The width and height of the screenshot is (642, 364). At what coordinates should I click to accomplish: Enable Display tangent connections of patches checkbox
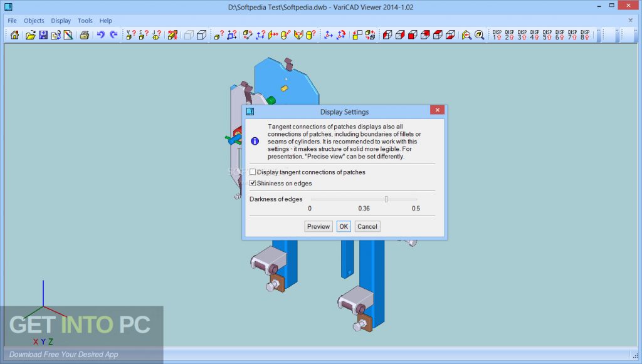253,172
